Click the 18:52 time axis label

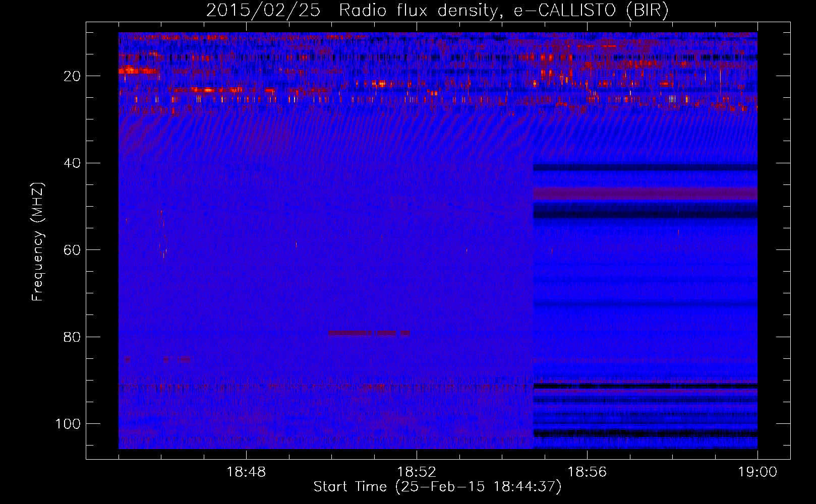[417, 472]
